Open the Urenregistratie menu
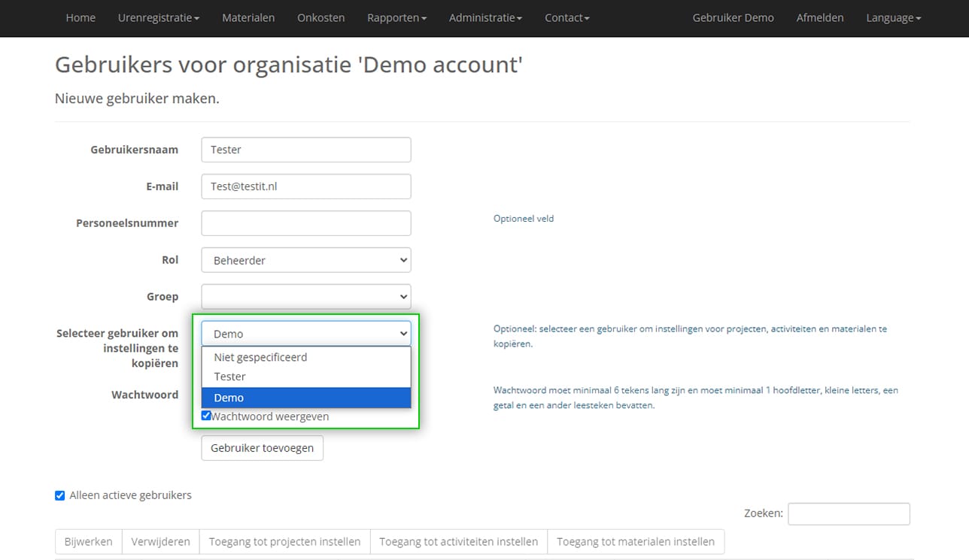The image size is (969, 560). point(158,17)
